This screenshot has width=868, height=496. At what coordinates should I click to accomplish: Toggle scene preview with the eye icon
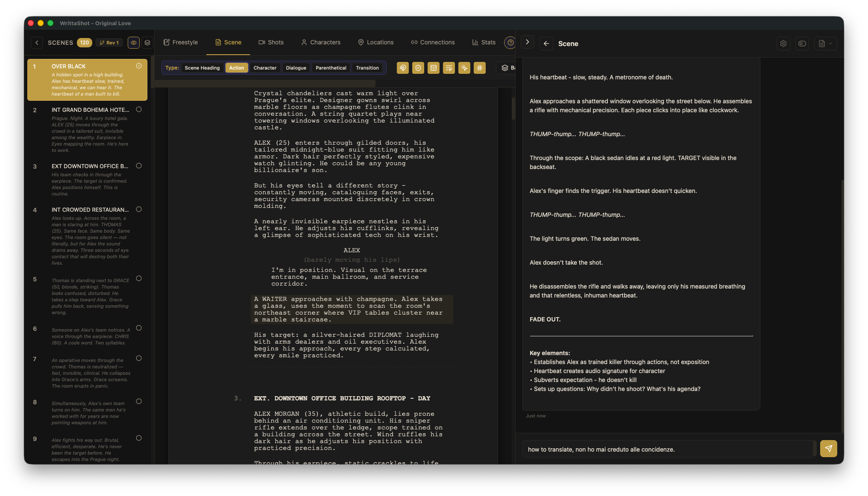click(x=133, y=43)
